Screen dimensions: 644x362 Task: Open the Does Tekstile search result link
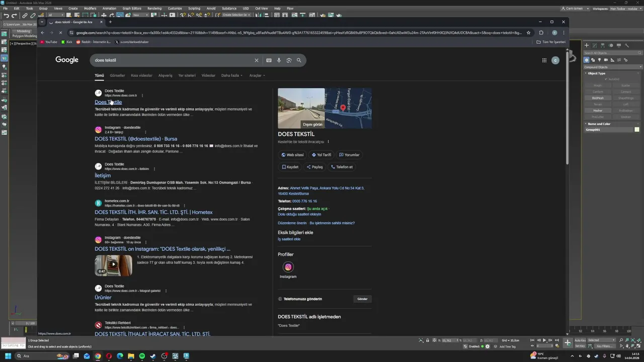coord(108,102)
